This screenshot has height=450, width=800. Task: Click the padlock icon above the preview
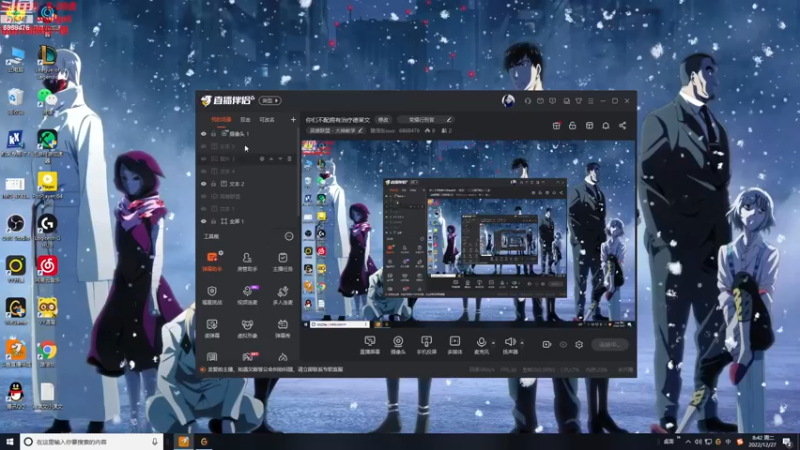pos(572,126)
